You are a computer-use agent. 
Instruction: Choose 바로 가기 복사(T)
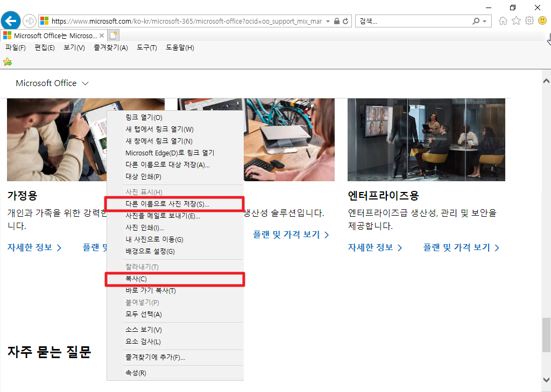click(x=175, y=290)
